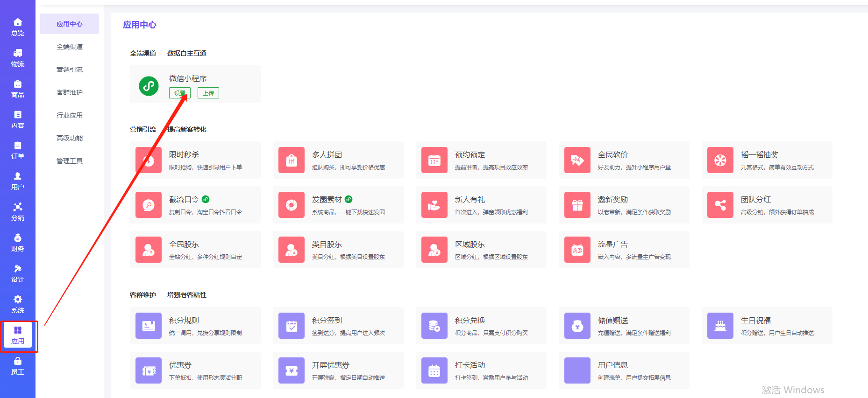Open the 储值赠送 money bag icon

[x=577, y=326]
